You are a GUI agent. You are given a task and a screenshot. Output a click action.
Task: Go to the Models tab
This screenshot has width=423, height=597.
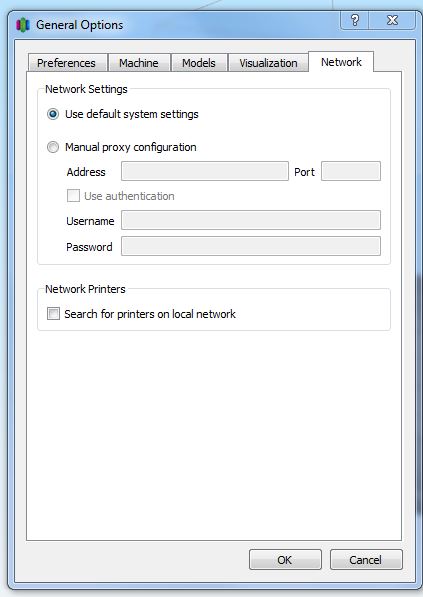(199, 63)
